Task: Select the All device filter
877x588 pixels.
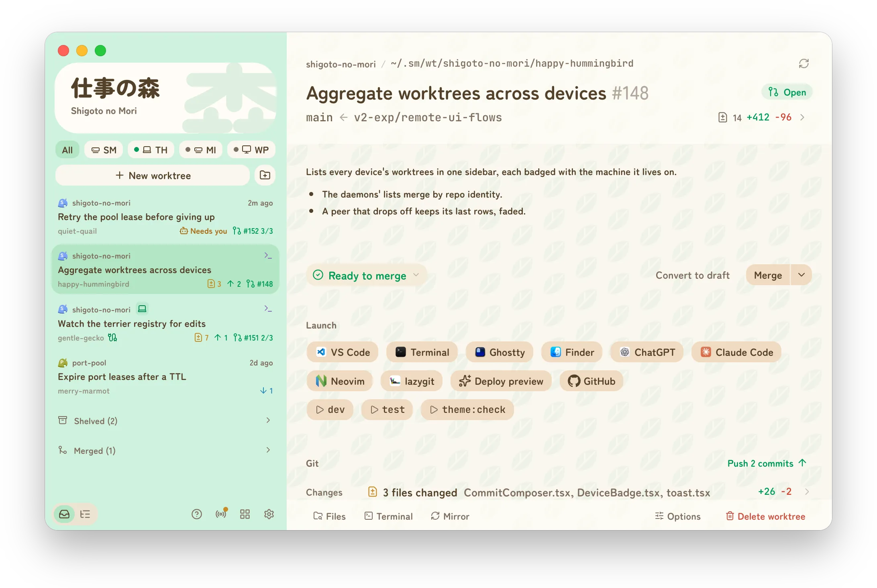Action: 67,150
